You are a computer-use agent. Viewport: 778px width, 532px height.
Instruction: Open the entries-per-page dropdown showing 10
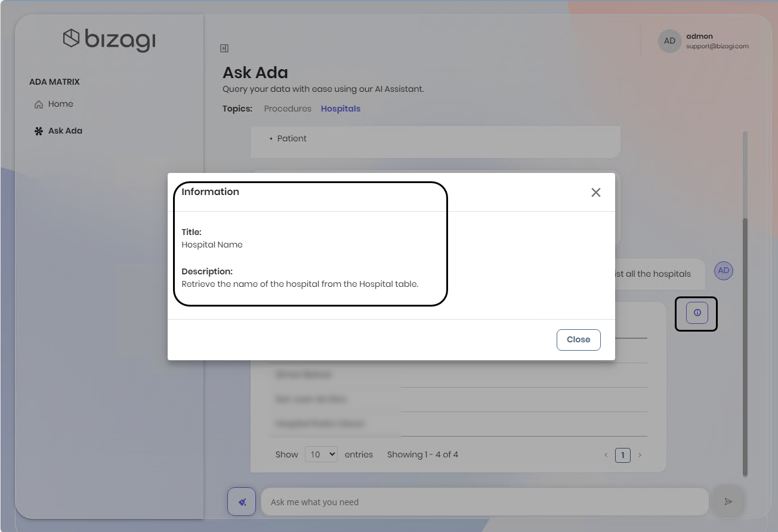(x=321, y=454)
